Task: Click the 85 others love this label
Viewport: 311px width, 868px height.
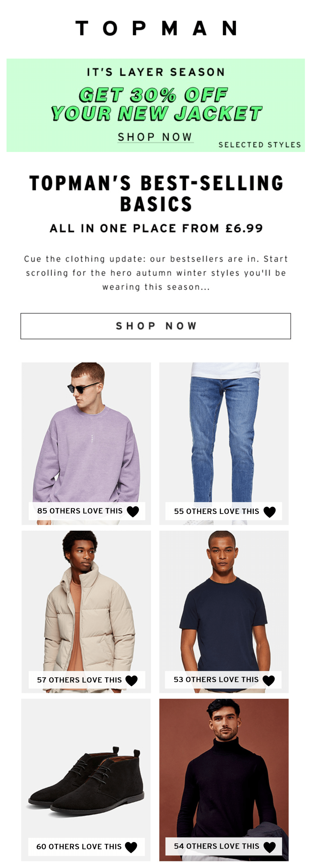Action: (x=80, y=511)
